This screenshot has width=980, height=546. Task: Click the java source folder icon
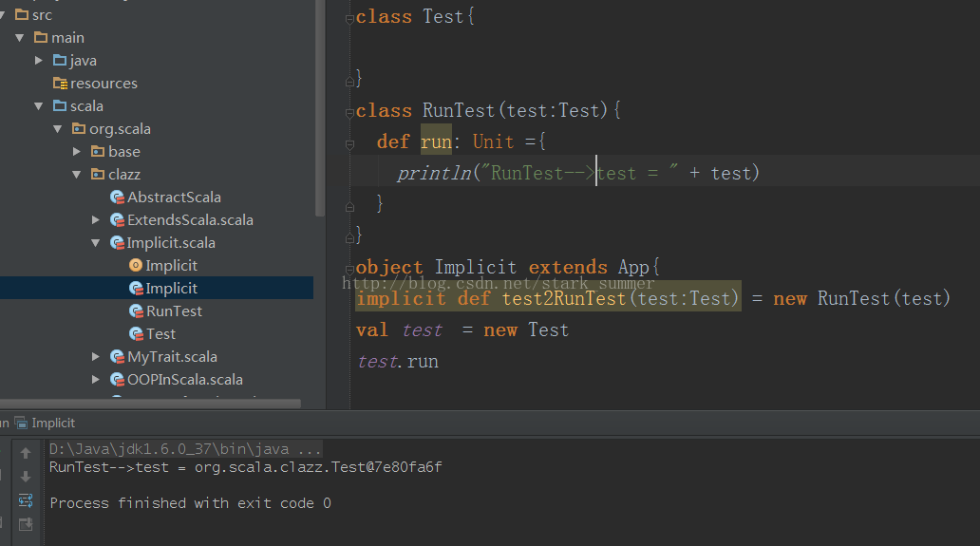60,61
